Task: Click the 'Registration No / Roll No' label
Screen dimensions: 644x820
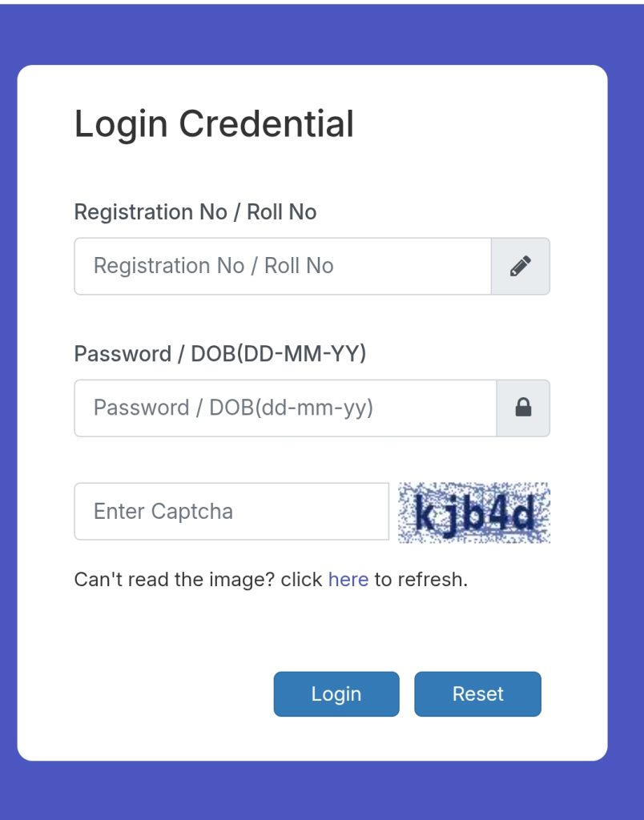Action: [195, 212]
